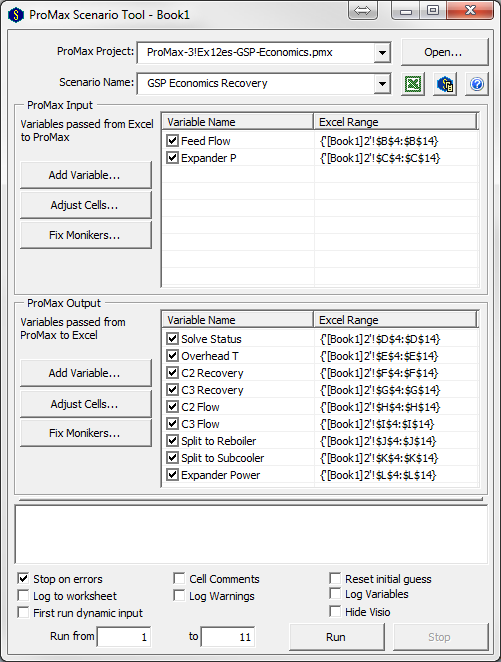Click the double-arrow width toggle in title bar
This screenshot has height=662, width=501.
[x=363, y=11]
